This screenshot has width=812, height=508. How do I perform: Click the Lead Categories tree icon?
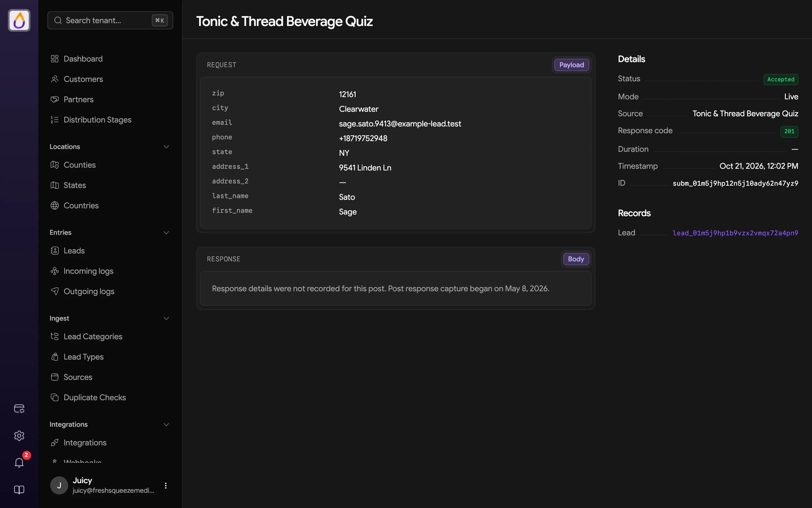click(55, 336)
